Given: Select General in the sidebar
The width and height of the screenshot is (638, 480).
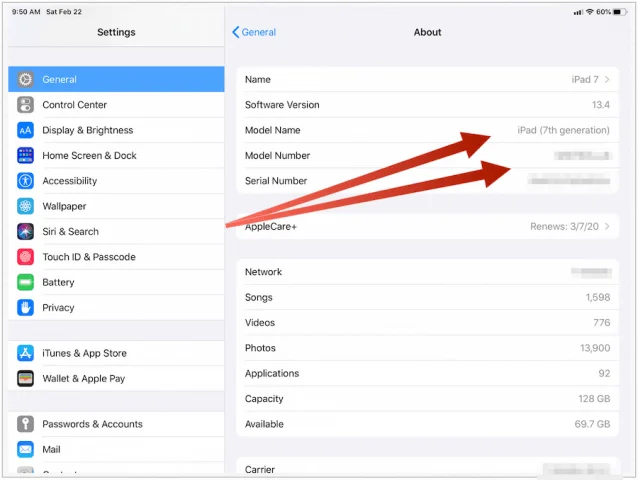Looking at the screenshot, I should click(116, 79).
